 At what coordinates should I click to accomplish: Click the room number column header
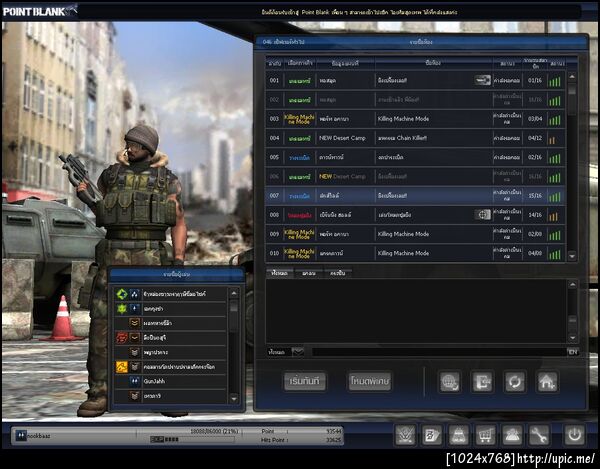coord(274,63)
